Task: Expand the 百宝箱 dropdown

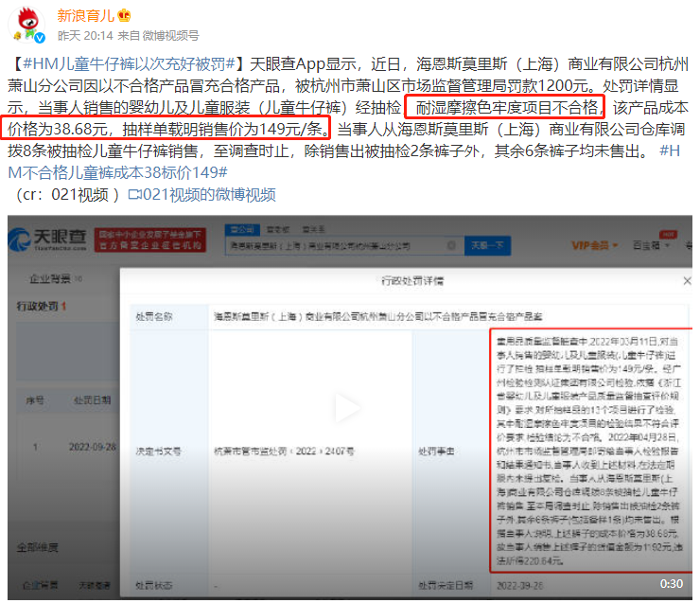Action: [652, 245]
